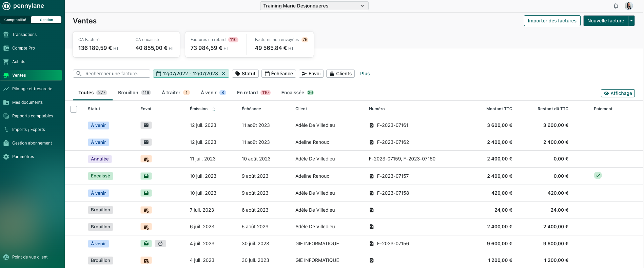This screenshot has height=268, width=644.
Task: Click the Imports / Exports arrows icon
Action: click(6, 130)
